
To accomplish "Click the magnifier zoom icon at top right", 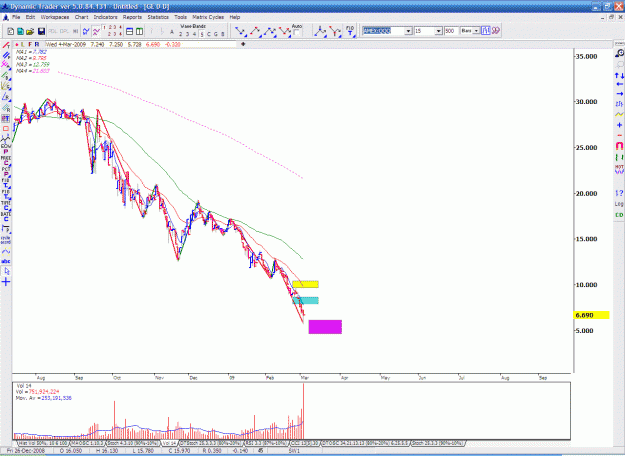I will [619, 53].
